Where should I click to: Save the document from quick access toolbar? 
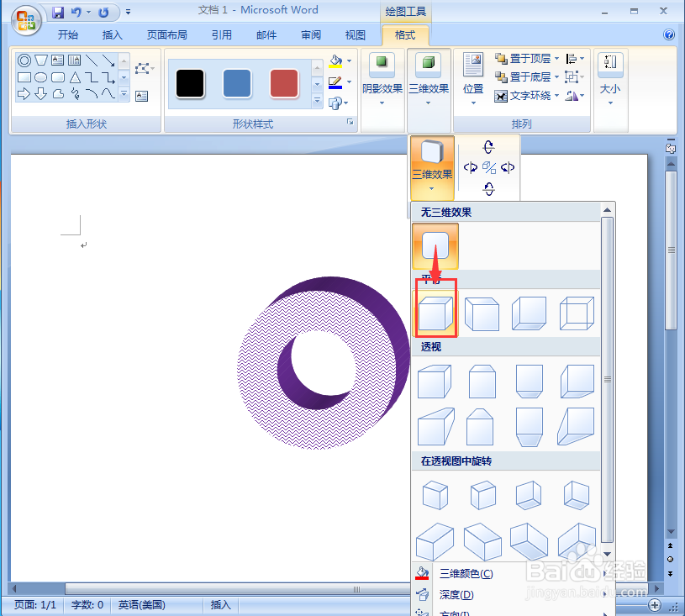[58, 13]
